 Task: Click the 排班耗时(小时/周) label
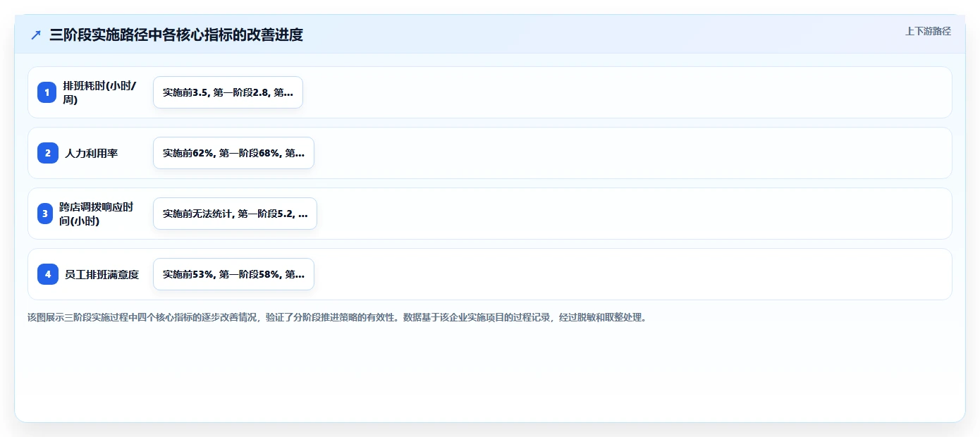click(101, 92)
